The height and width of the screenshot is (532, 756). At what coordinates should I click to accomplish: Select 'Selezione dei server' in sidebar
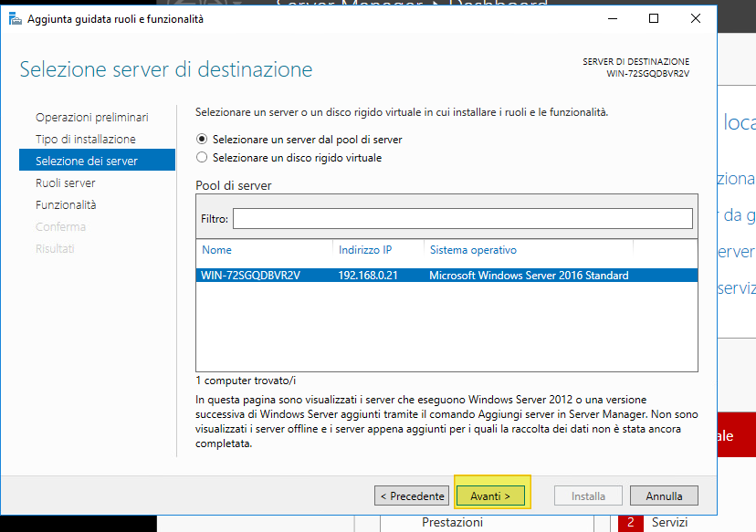(97, 160)
